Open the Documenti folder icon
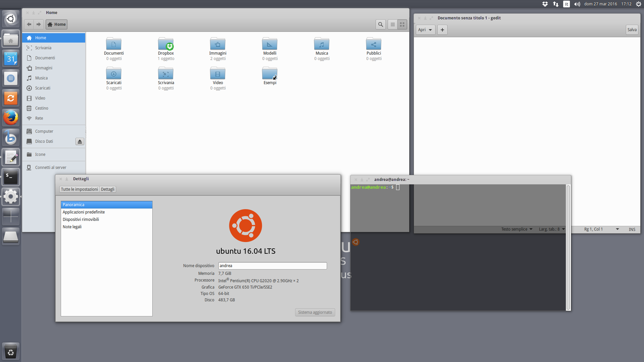 pyautogui.click(x=114, y=49)
